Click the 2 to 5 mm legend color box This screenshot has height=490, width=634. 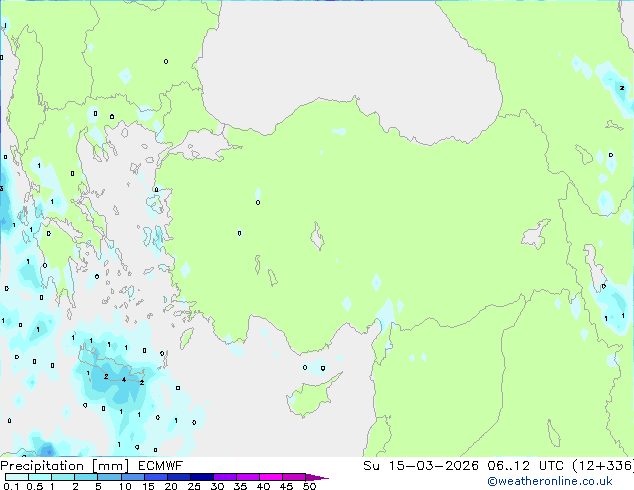point(86,477)
